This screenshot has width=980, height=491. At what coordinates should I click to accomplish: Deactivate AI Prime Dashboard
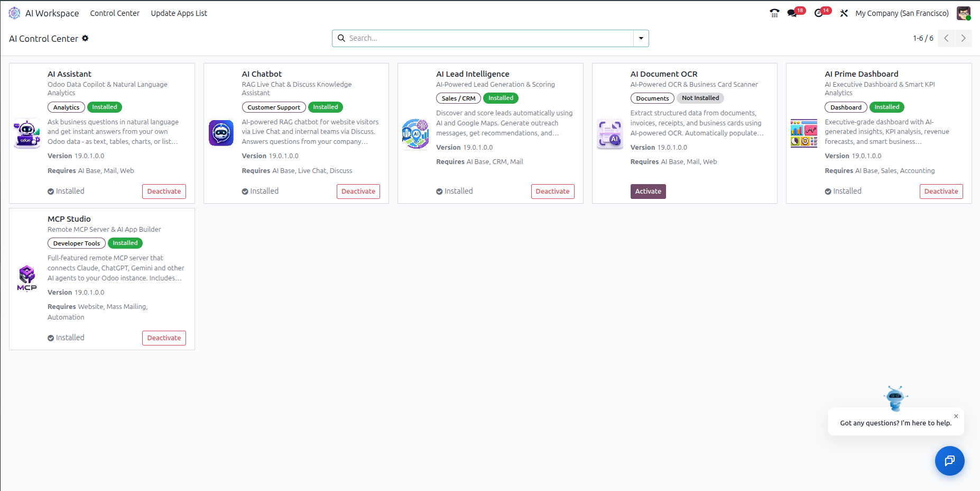point(941,192)
